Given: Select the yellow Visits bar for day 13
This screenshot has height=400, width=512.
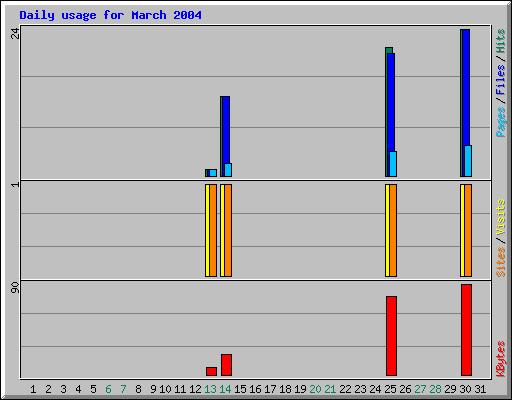Looking at the screenshot, I should click(x=207, y=230).
